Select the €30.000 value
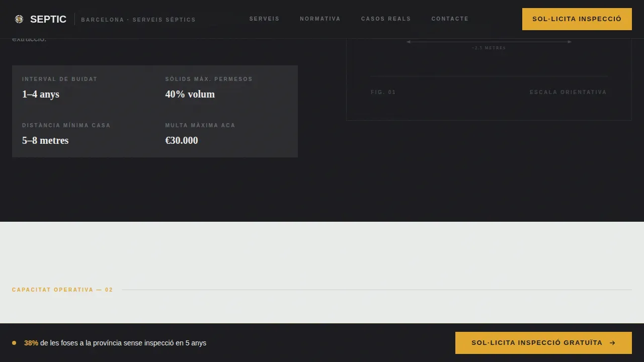Viewport: 644px width, 362px height. tap(182, 140)
